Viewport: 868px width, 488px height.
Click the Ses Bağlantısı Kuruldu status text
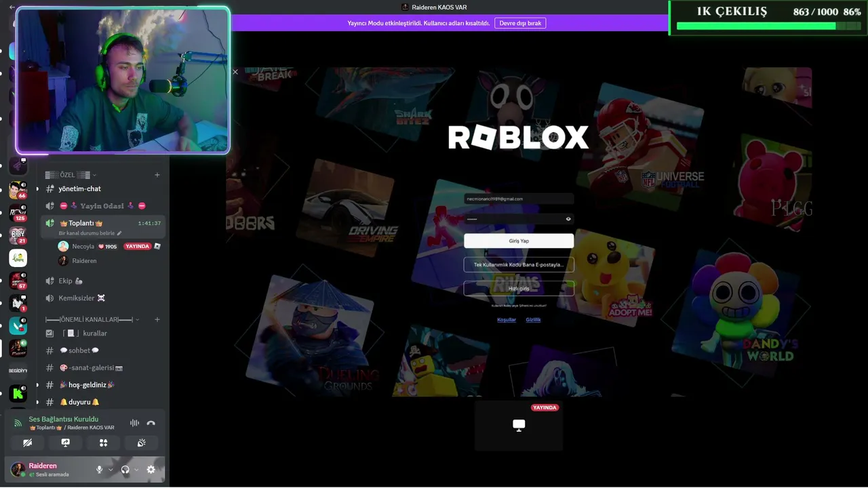(64, 419)
